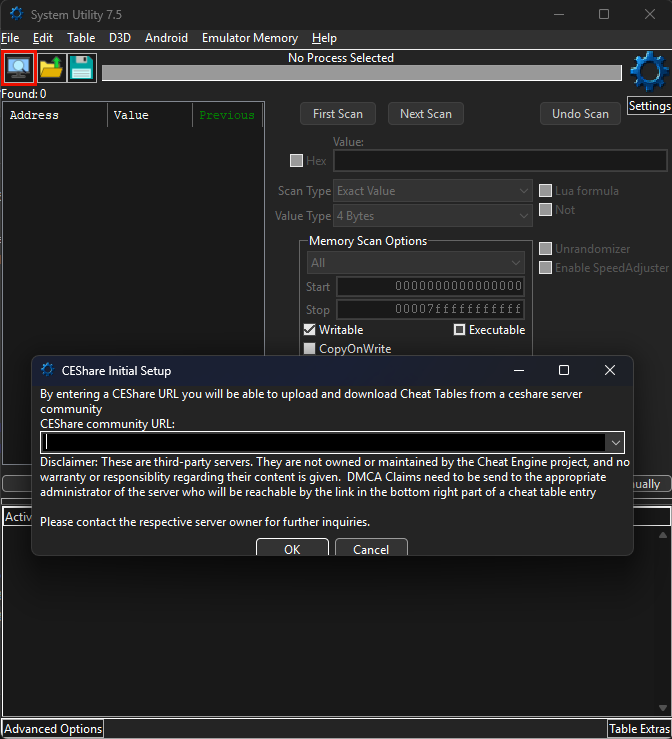This screenshot has height=739, width=672.
Task: Click the Undo Scan button
Action: point(580,114)
